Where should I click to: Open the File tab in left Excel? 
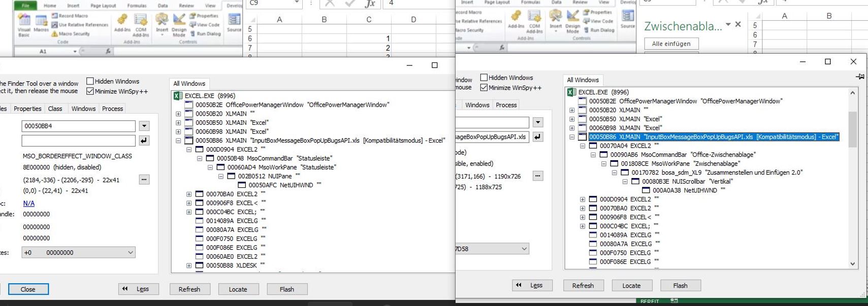click(x=25, y=6)
